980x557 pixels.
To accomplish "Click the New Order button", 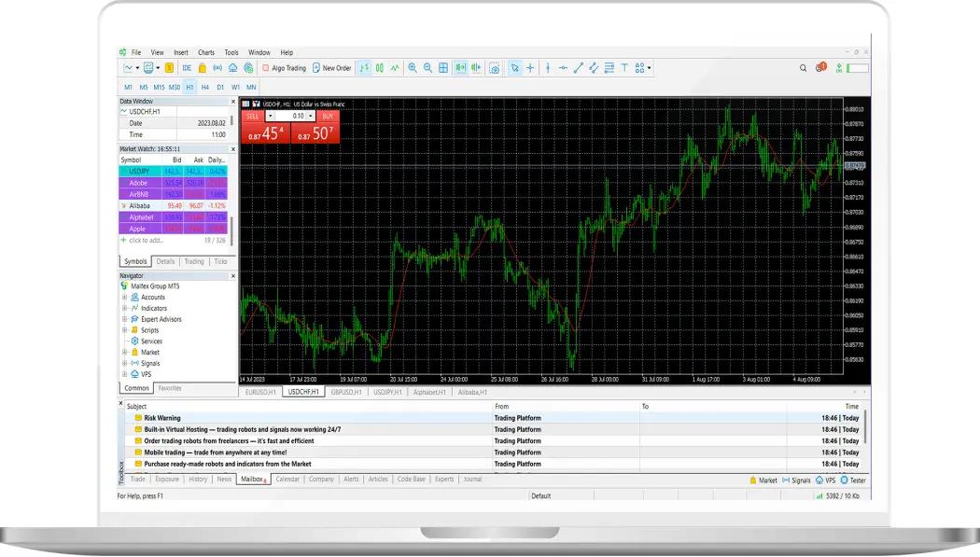I will point(331,68).
